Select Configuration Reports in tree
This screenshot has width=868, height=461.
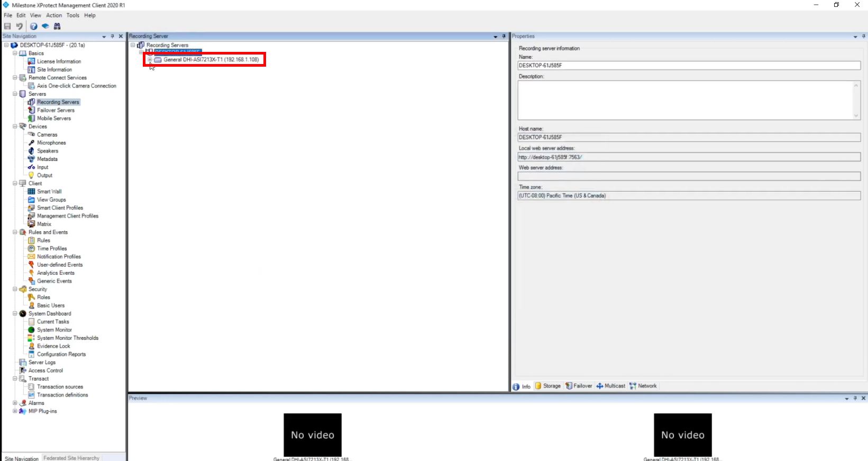(61, 354)
